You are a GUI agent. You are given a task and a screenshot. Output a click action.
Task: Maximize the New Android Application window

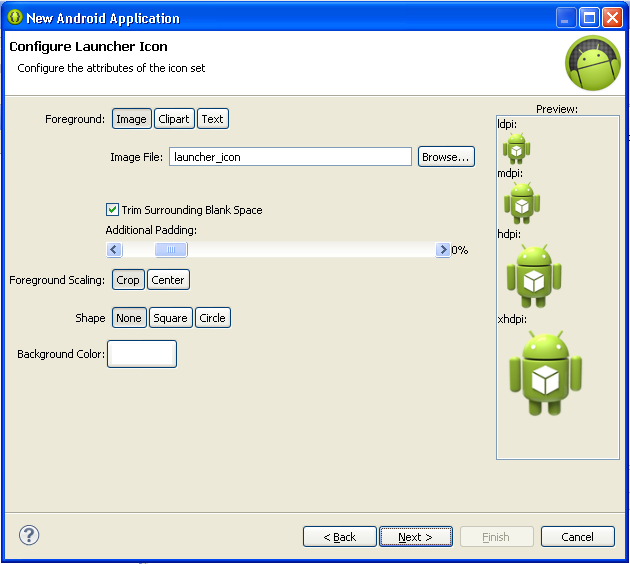pos(589,18)
